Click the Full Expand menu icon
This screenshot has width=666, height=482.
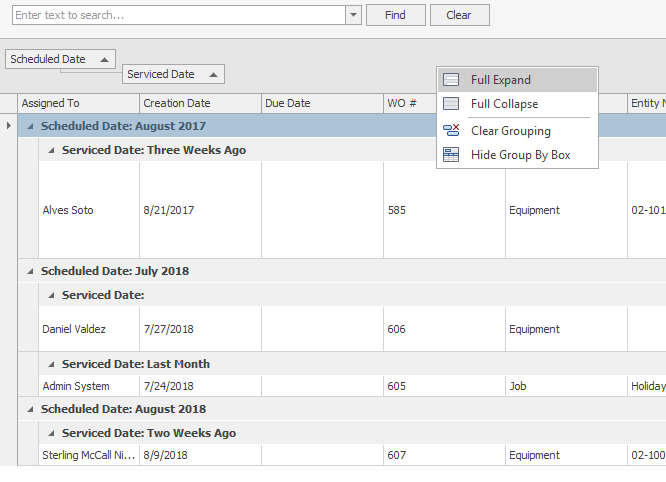coord(451,80)
